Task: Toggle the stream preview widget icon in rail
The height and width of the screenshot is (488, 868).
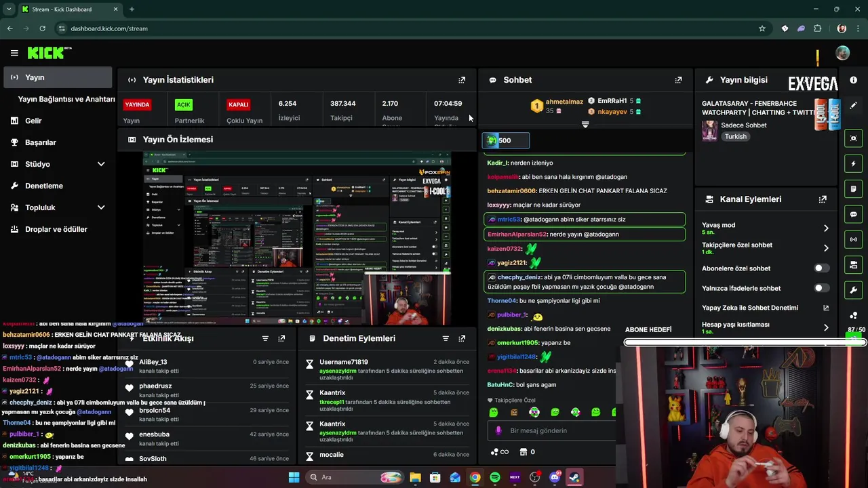Action: click(x=853, y=138)
